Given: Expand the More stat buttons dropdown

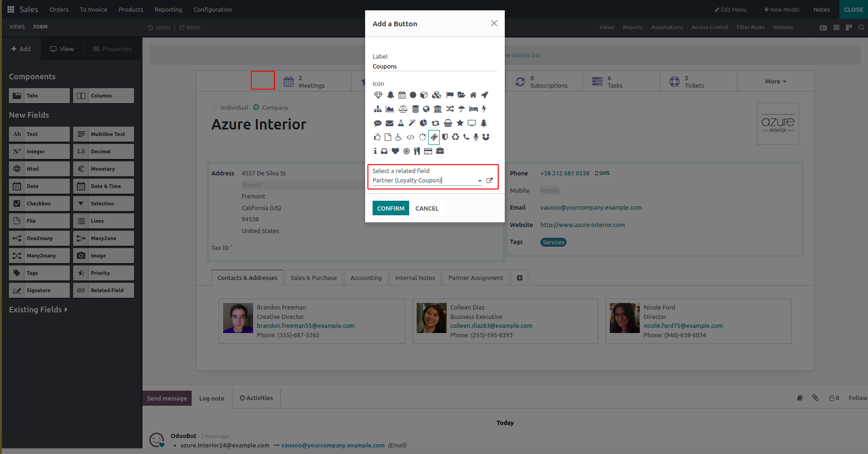Looking at the screenshot, I should 775,82.
